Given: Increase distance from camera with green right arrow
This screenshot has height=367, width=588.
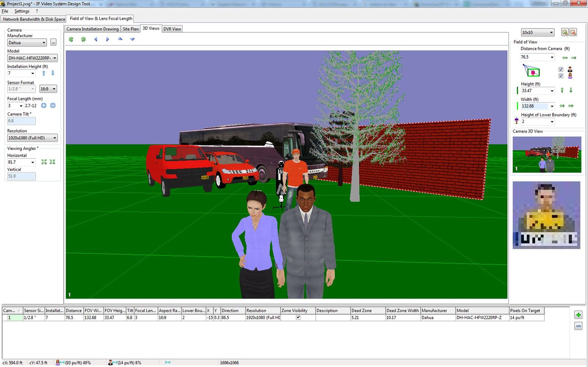Looking at the screenshot, I should [574, 58].
